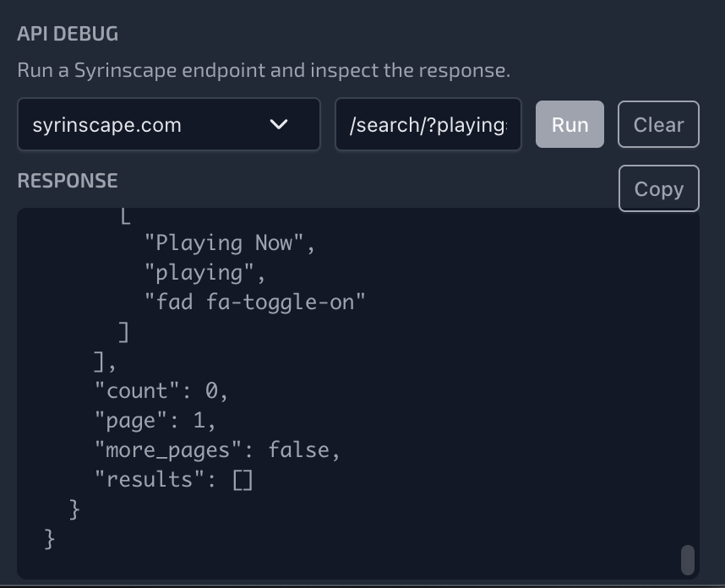This screenshot has height=588, width=725.
Task: Click the API DEBUG section heading
Action: (68, 35)
